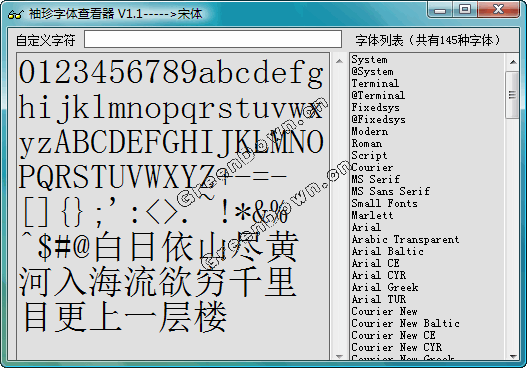Select Small Fonts entry
This screenshot has width=527, height=368.
(384, 203)
